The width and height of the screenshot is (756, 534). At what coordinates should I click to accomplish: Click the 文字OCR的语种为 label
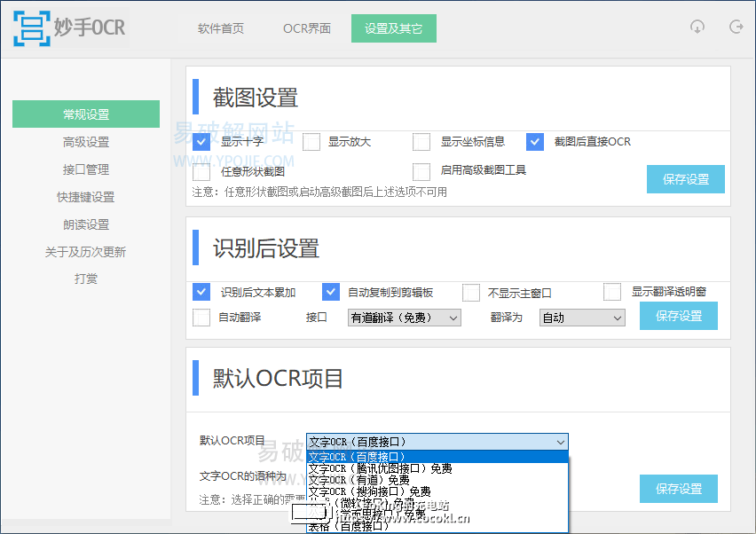(x=243, y=476)
